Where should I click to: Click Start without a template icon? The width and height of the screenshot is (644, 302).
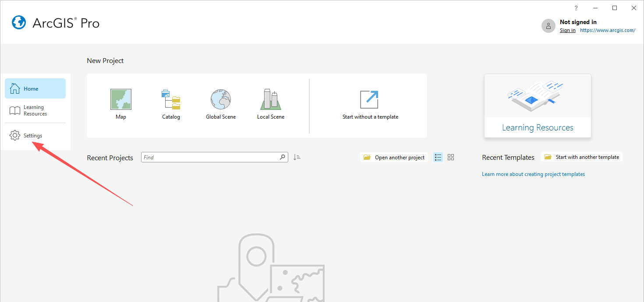369,100
